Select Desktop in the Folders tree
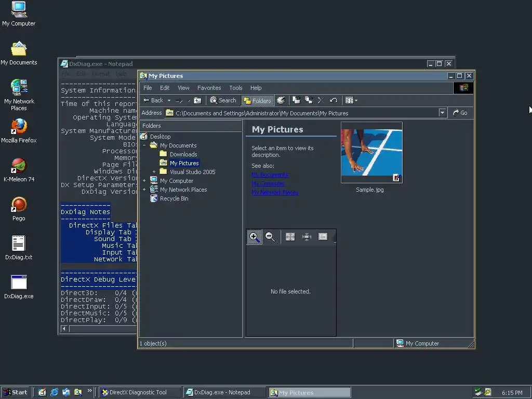This screenshot has height=399, width=532. pyautogui.click(x=160, y=137)
